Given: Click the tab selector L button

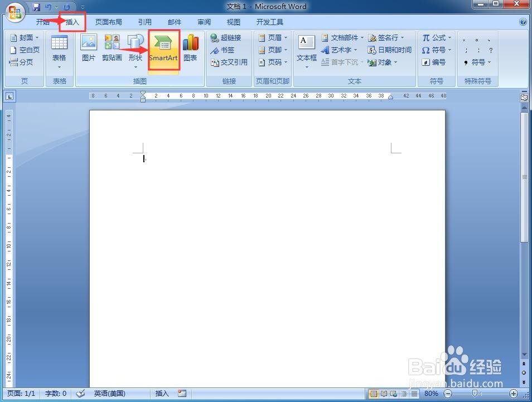Looking at the screenshot, I should point(9,96).
